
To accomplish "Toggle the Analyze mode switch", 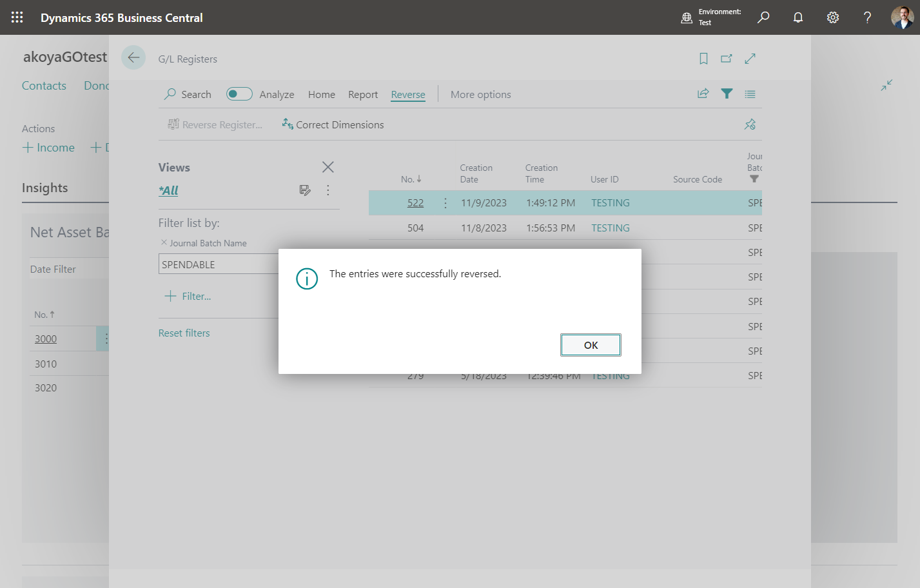I will 239,94.
